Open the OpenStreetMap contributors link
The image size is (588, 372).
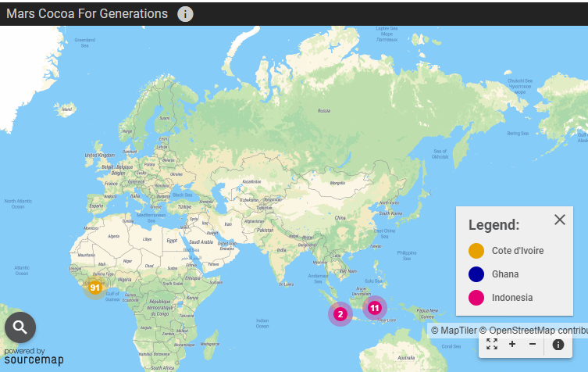[533, 331]
